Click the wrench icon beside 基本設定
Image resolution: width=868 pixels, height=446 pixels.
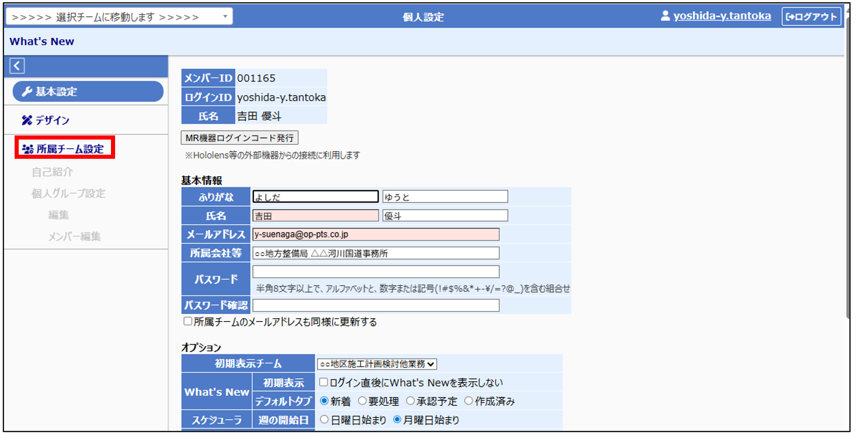27,92
